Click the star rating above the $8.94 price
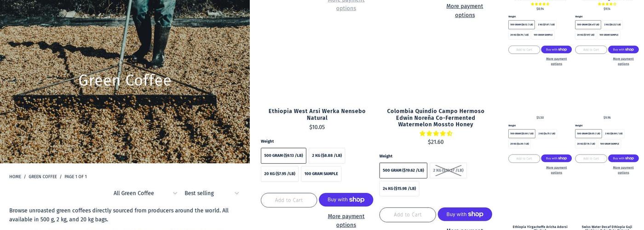 click(x=540, y=4)
